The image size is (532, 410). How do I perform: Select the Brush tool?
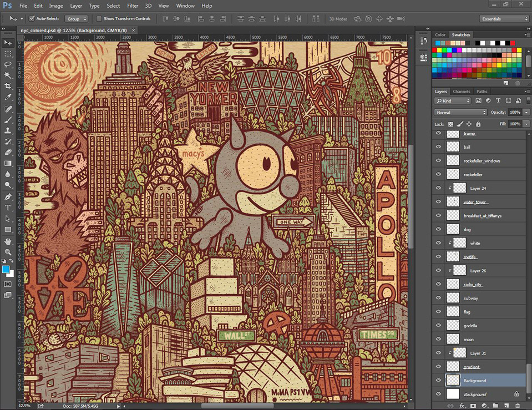[7, 120]
